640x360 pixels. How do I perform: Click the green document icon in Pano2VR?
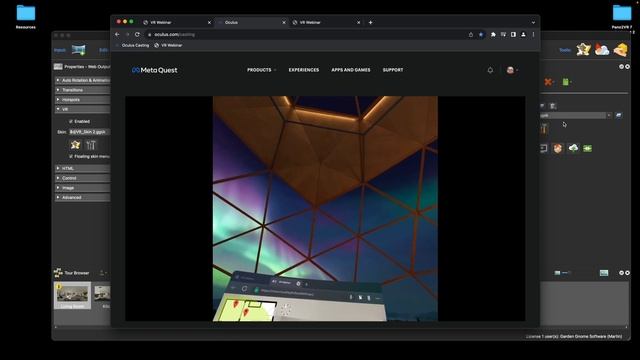(566, 82)
